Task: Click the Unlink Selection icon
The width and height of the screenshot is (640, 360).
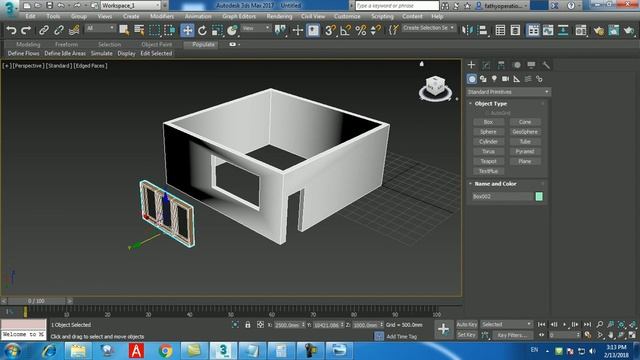Action: point(59,30)
